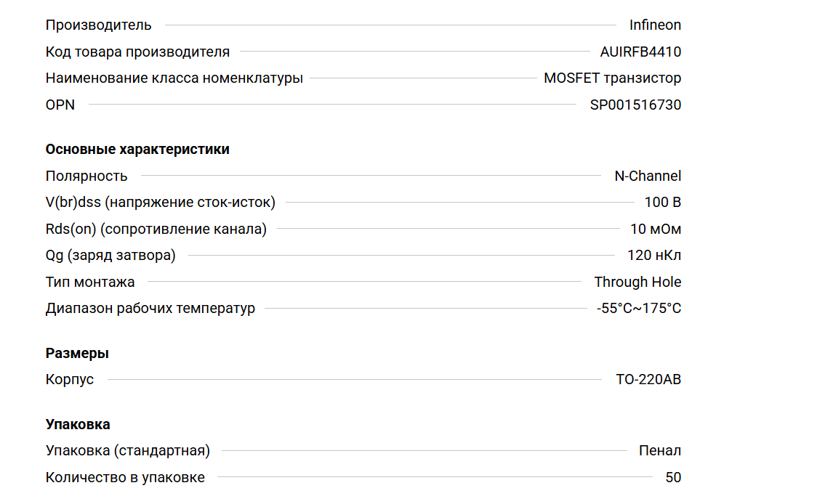Screen dimensions: 817x504
Task: Click the TO-220AB package value
Action: coord(648,380)
